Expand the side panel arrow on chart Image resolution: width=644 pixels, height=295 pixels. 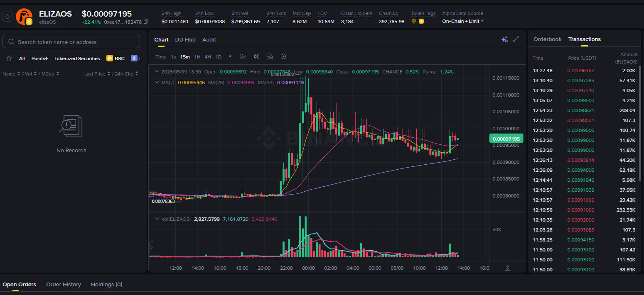pyautogui.click(x=152, y=248)
